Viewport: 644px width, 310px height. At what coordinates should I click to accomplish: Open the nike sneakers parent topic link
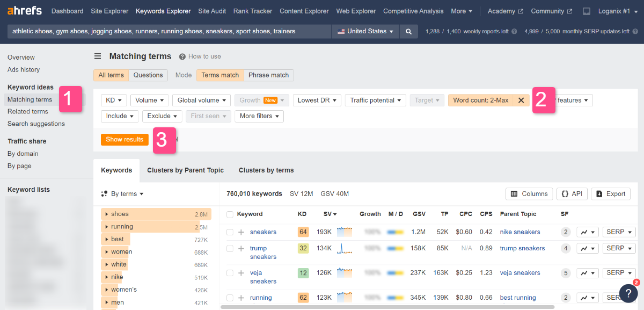point(520,232)
